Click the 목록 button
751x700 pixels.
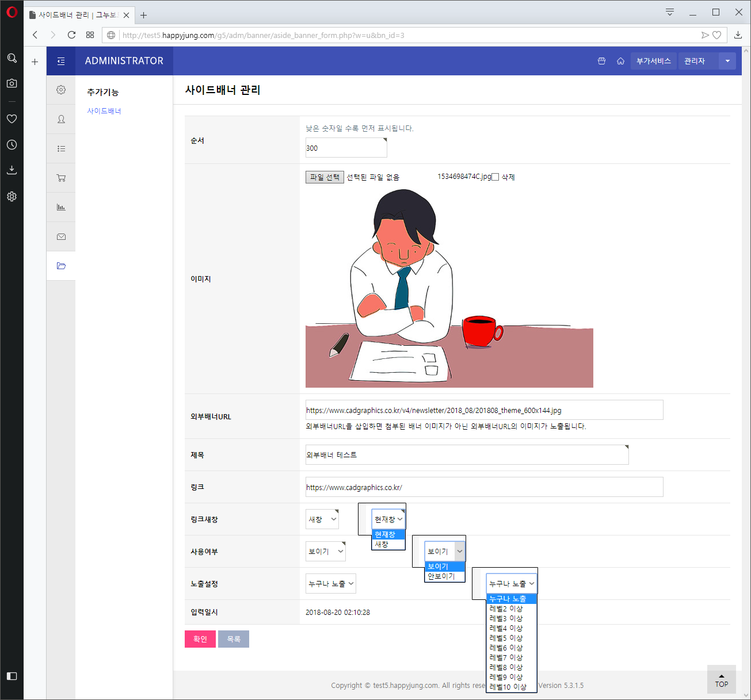(x=233, y=638)
